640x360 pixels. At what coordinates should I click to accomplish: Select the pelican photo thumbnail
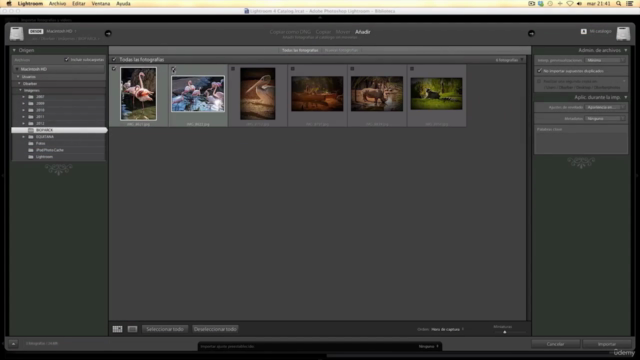tap(258, 94)
